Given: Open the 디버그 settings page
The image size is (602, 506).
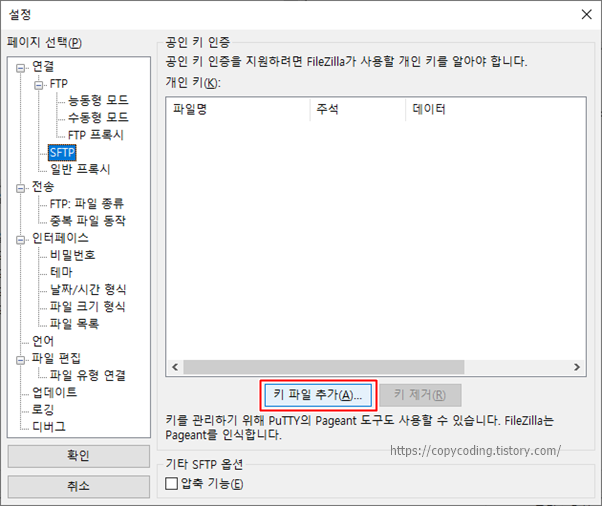Looking at the screenshot, I should [x=49, y=427].
